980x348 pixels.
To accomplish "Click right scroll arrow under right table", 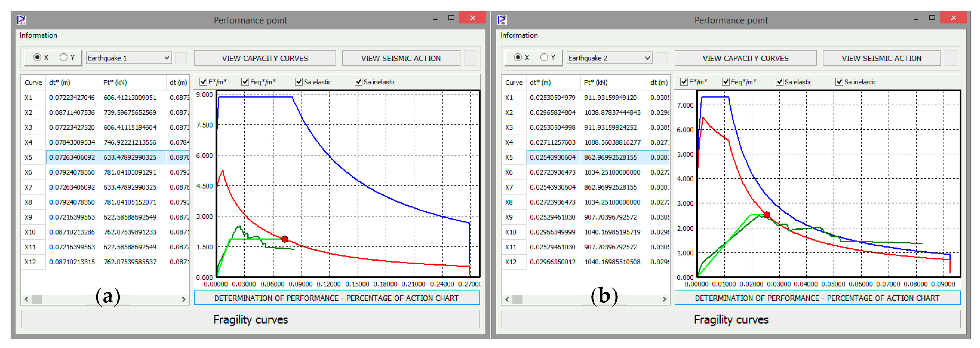I will point(664,299).
